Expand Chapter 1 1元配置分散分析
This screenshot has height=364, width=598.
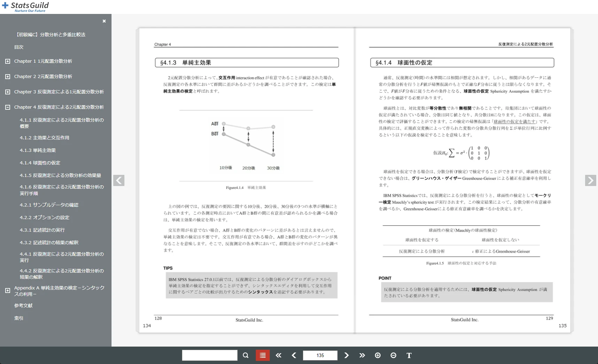pos(8,61)
